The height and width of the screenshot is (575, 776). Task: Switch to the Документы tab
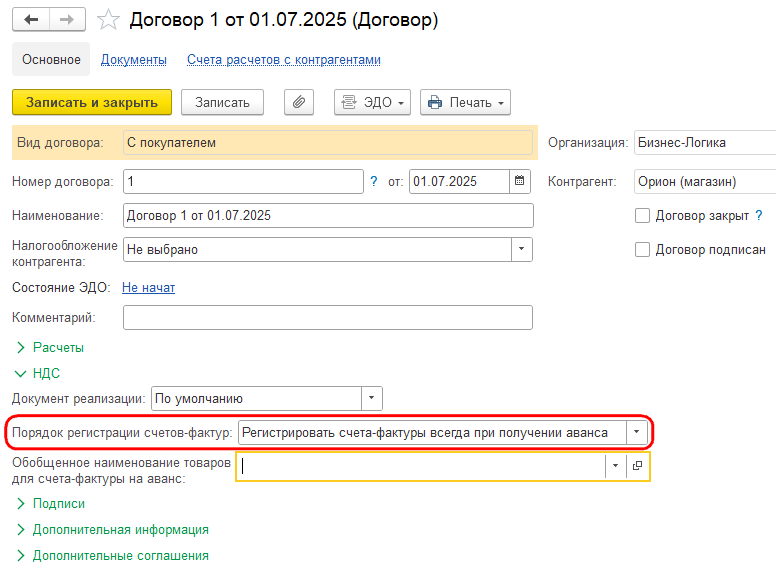click(134, 59)
